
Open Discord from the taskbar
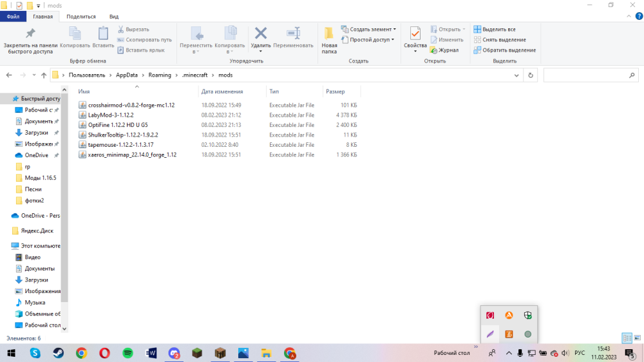[174, 353]
